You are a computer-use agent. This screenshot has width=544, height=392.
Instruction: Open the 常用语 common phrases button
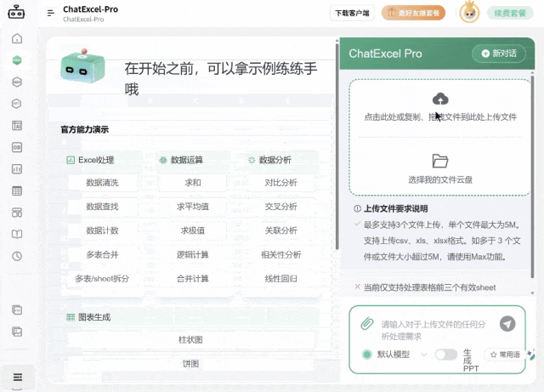pyautogui.click(x=505, y=355)
